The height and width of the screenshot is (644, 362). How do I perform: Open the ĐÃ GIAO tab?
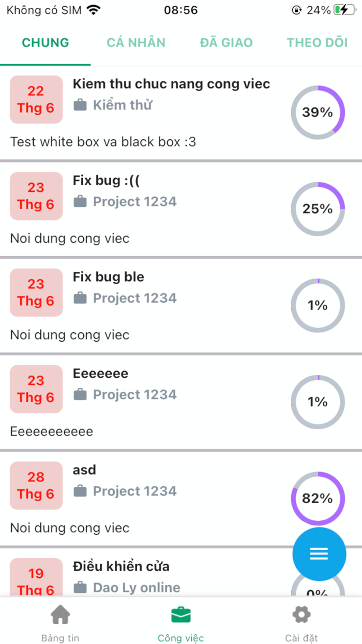tap(225, 42)
